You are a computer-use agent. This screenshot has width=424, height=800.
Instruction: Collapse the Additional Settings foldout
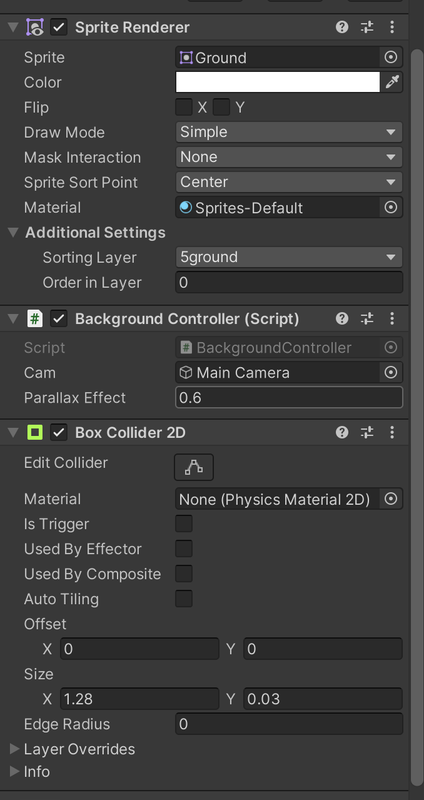point(13,233)
